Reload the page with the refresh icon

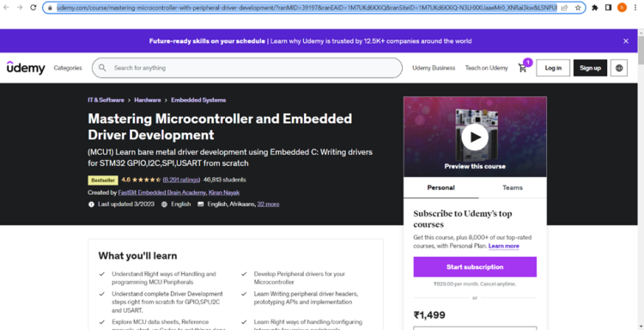(x=33, y=8)
